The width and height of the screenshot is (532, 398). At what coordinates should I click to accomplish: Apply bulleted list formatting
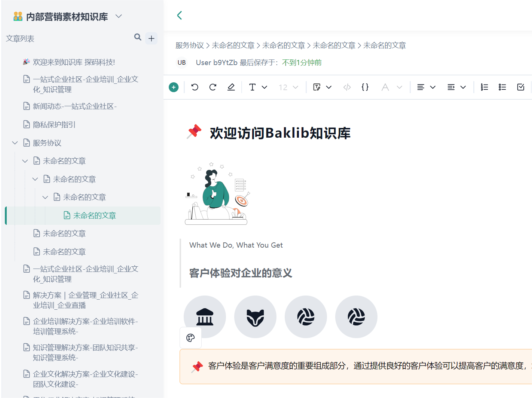point(502,87)
